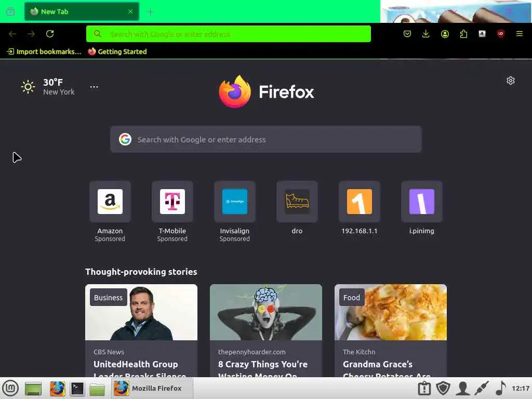Select Mozilla Firefox taskbar window button
This screenshot has height=399, width=532.
click(x=152, y=388)
